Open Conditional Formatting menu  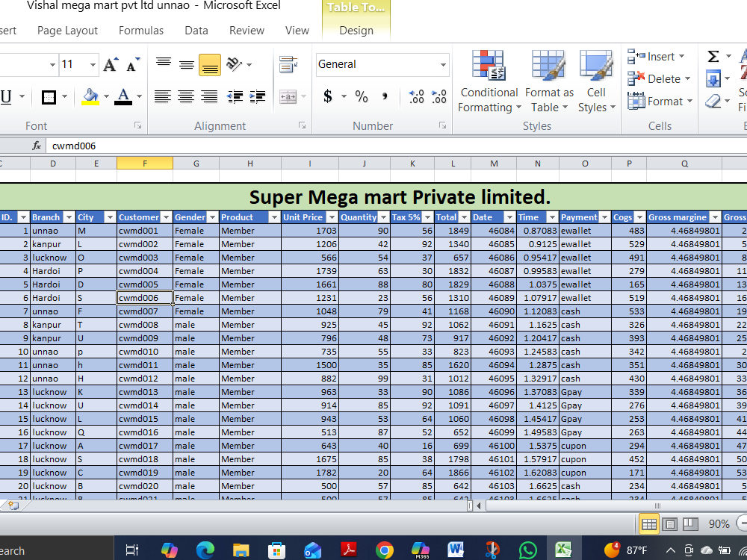pyautogui.click(x=489, y=81)
